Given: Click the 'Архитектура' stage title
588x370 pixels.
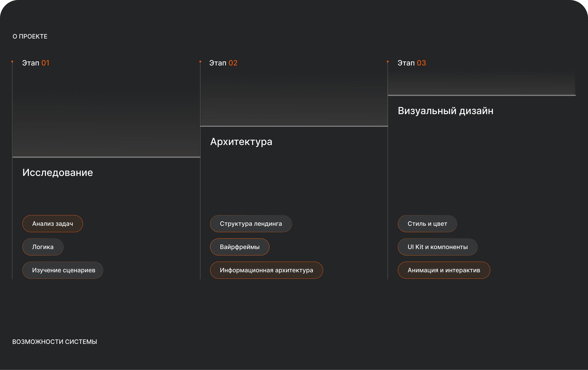Looking at the screenshot, I should pos(241,142).
